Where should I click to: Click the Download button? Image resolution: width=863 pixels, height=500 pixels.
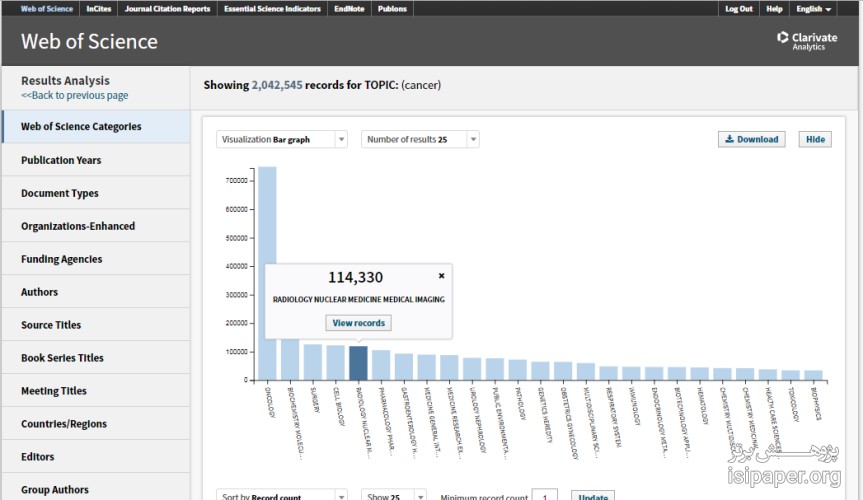(x=751, y=139)
